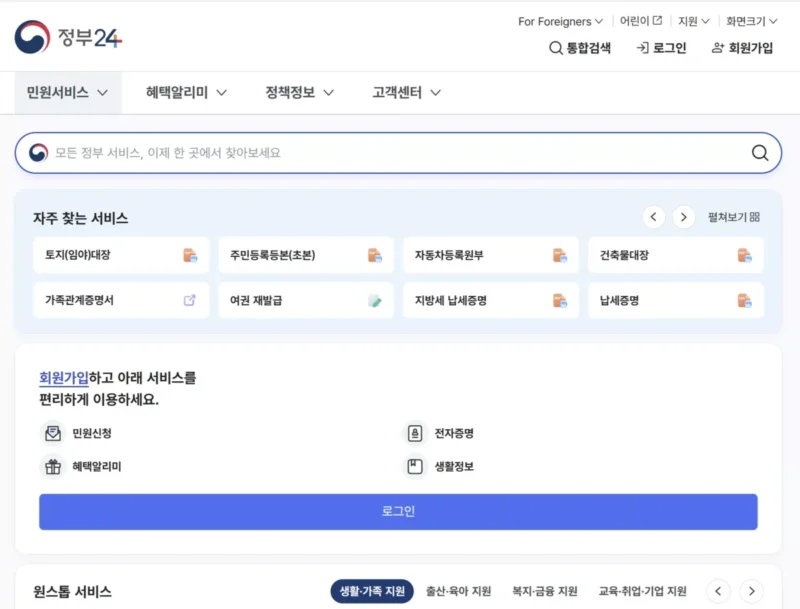
Task: Click the blue 로그인 button
Action: tap(399, 512)
